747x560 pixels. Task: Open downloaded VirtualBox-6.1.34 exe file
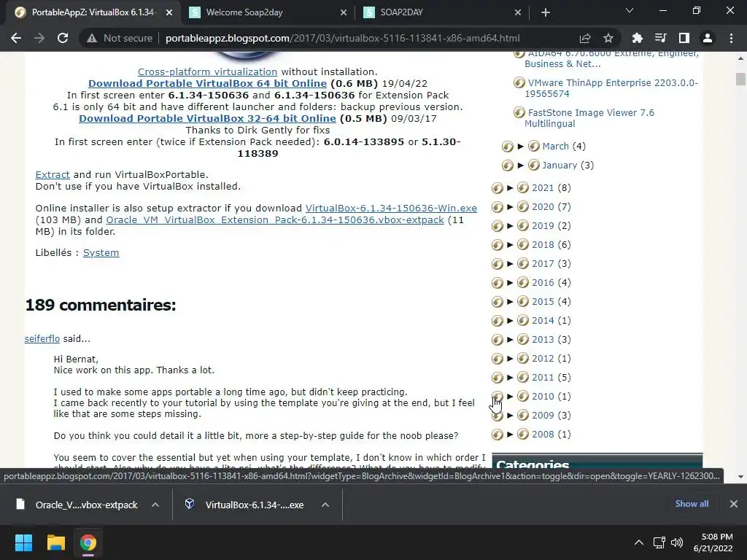(244, 505)
